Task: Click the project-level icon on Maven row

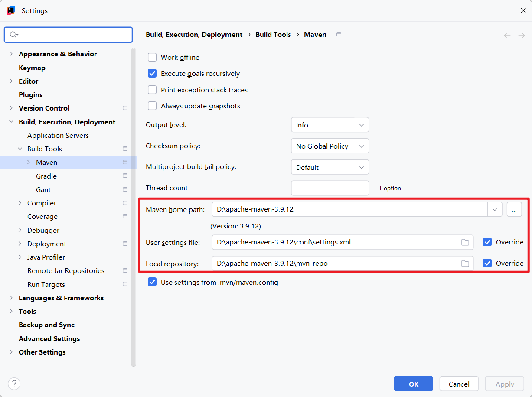Action: 125,162
